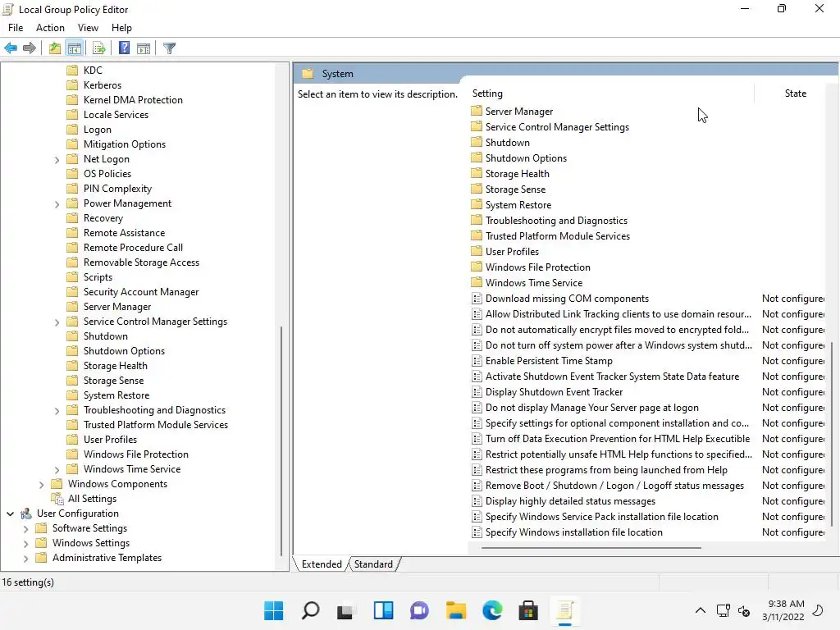The image size is (840, 630).
Task: Sort by the State column header
Action: pos(795,94)
